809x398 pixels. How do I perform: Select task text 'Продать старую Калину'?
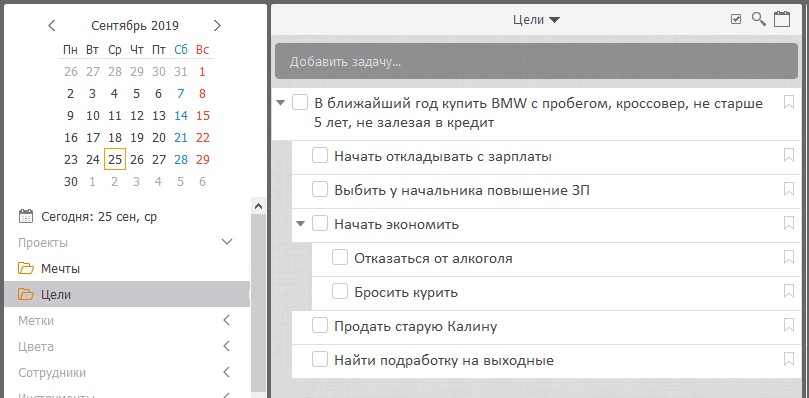click(x=416, y=326)
